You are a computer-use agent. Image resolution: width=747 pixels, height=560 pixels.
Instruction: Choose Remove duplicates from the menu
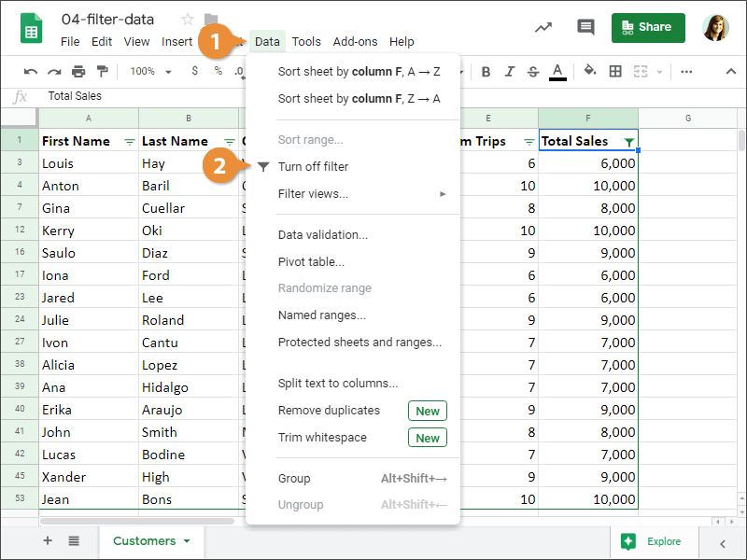point(329,410)
